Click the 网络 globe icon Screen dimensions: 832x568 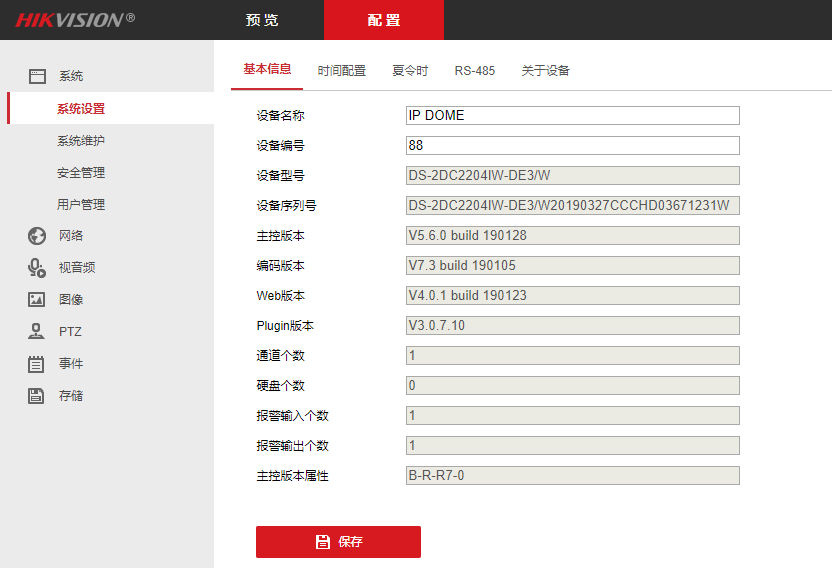tap(37, 236)
